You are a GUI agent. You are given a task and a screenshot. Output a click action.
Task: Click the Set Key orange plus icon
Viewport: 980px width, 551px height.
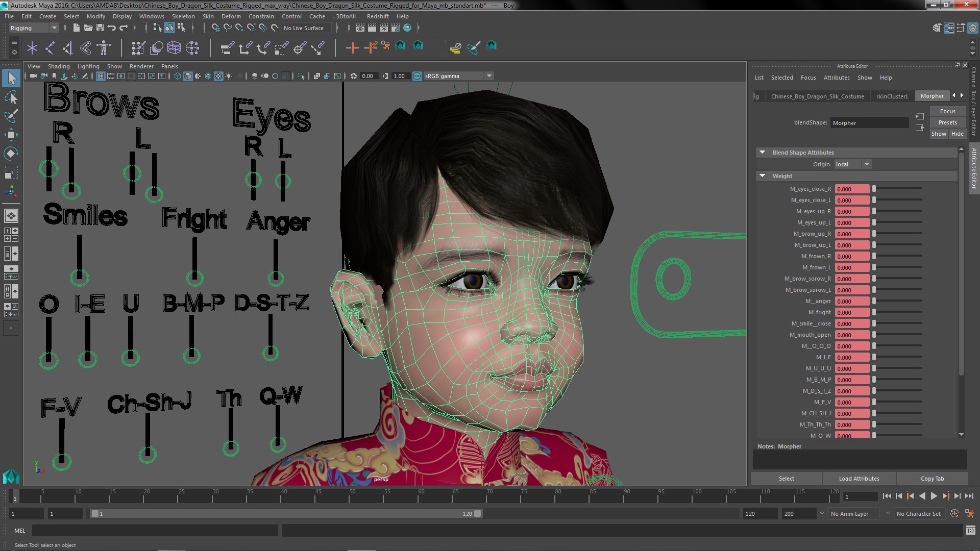(x=352, y=48)
